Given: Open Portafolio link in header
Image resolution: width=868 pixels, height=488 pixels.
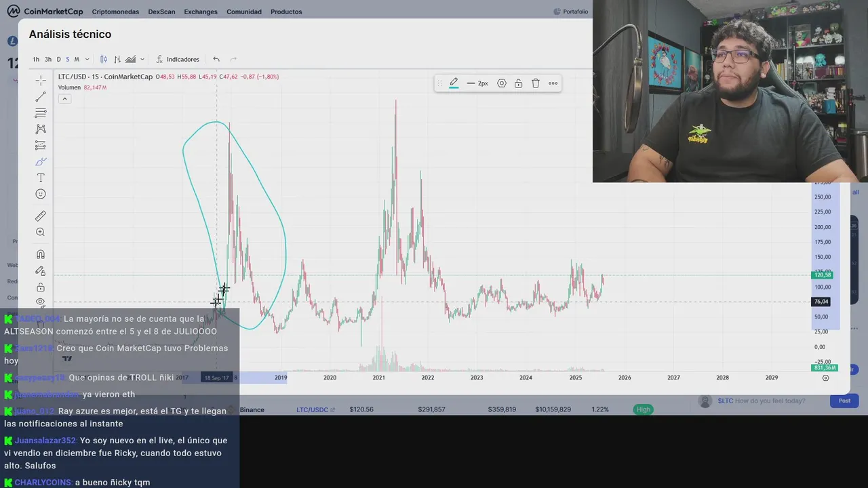Looking at the screenshot, I should tap(571, 12).
